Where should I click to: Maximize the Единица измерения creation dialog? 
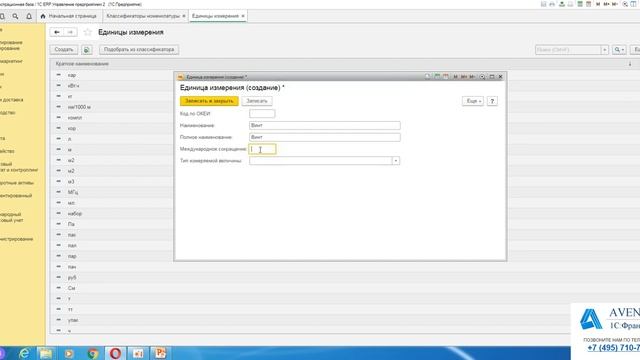pyautogui.click(x=492, y=77)
